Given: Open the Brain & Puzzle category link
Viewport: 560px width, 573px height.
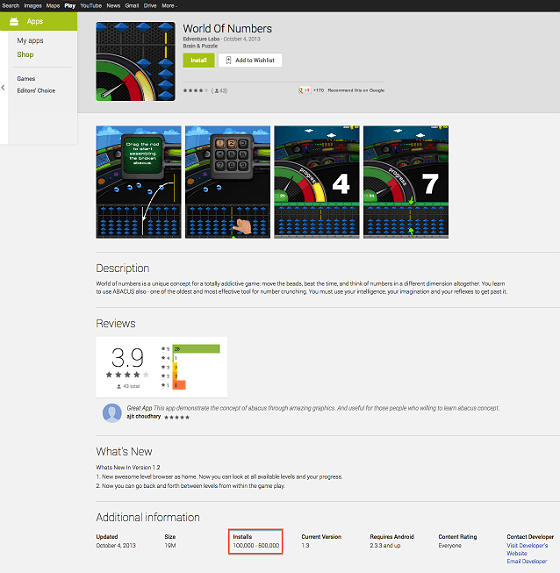Looking at the screenshot, I should pyautogui.click(x=200, y=46).
